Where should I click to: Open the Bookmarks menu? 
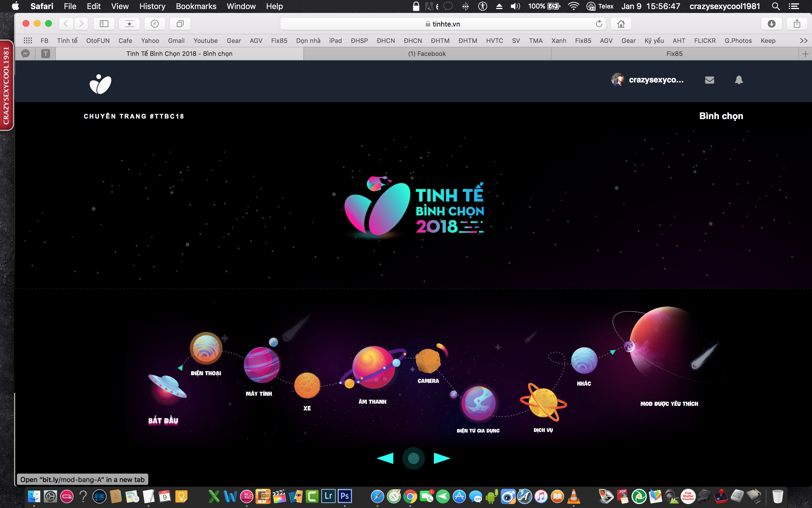(x=196, y=6)
